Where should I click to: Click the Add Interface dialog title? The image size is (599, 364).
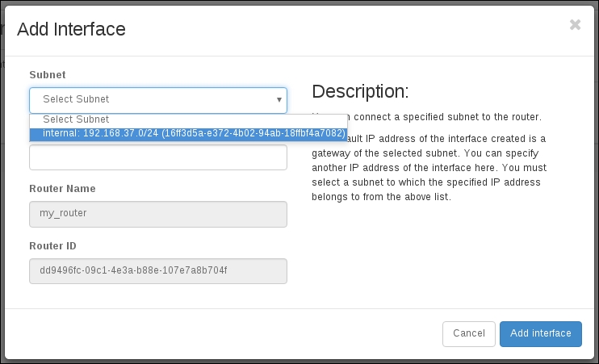click(71, 30)
